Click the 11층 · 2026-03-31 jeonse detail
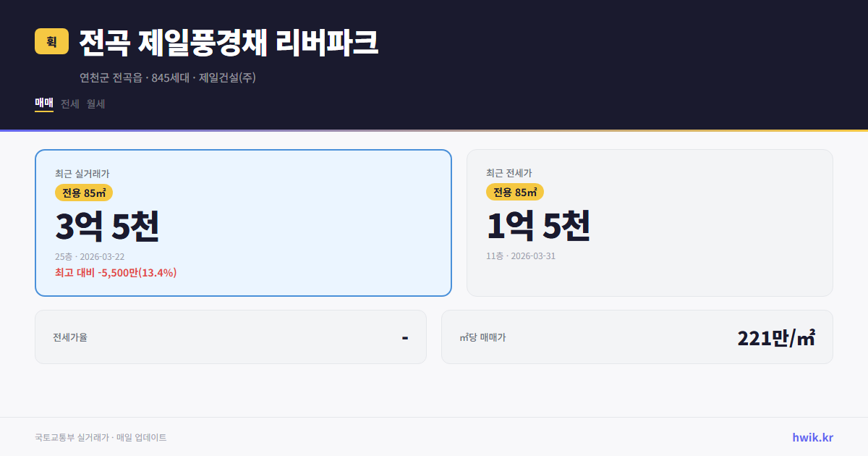Image resolution: width=868 pixels, height=456 pixels. point(519,256)
